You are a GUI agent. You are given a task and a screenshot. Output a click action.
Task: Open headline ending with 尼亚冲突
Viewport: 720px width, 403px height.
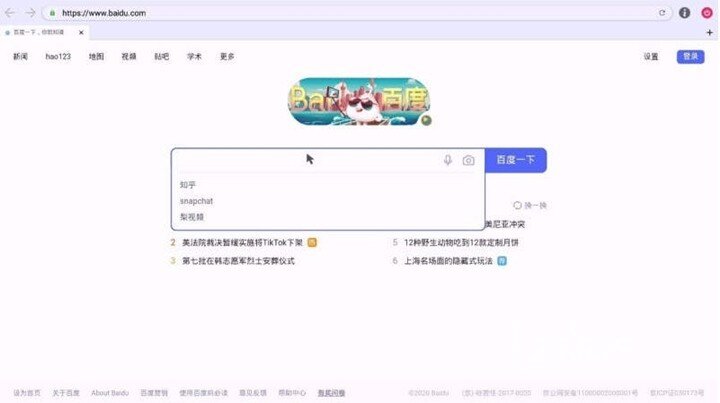pyautogui.click(x=505, y=224)
